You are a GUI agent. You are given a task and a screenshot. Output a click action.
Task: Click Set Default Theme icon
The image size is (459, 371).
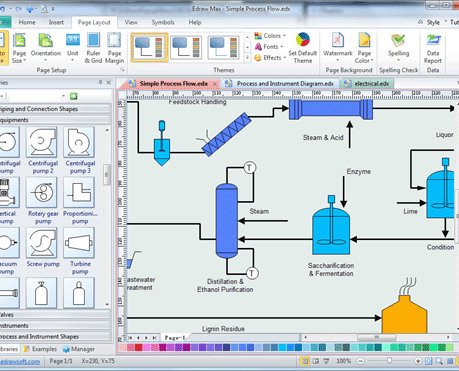[303, 48]
